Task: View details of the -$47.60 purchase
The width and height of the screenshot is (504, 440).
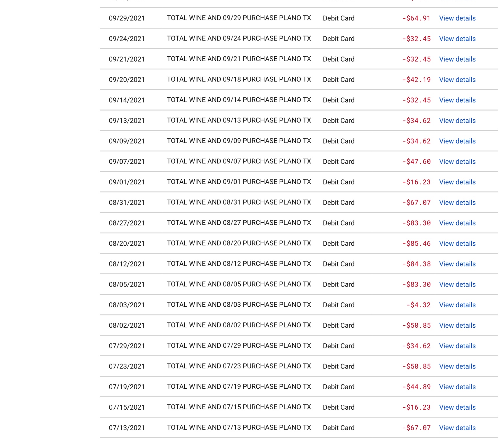Action: 457,162
